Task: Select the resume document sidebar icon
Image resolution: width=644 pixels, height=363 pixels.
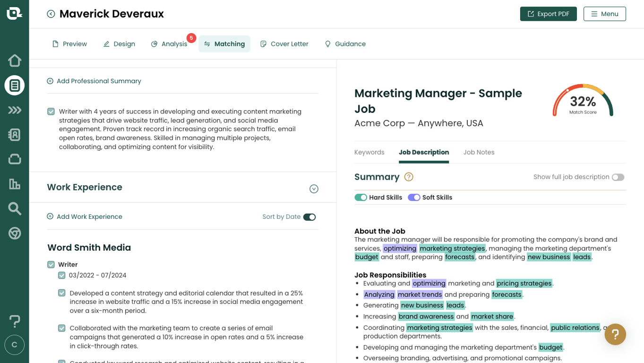Action: pos(15,86)
